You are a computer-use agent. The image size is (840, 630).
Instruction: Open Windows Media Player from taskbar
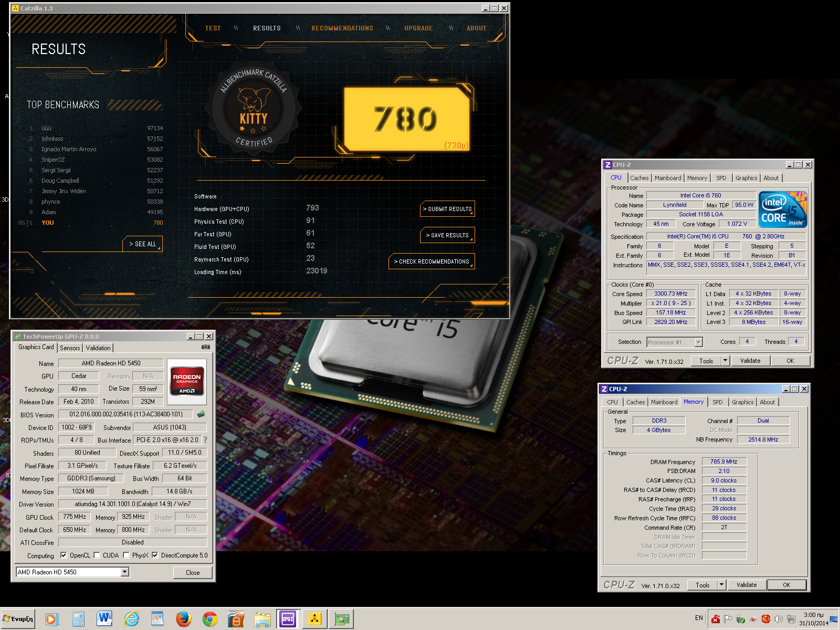tap(51, 619)
